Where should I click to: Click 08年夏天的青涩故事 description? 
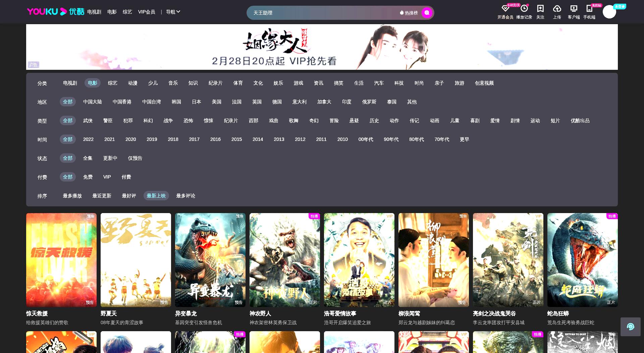click(122, 322)
